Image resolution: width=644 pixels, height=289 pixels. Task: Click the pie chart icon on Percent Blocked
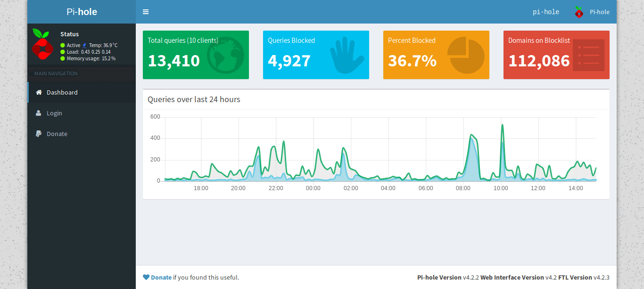(x=466, y=56)
